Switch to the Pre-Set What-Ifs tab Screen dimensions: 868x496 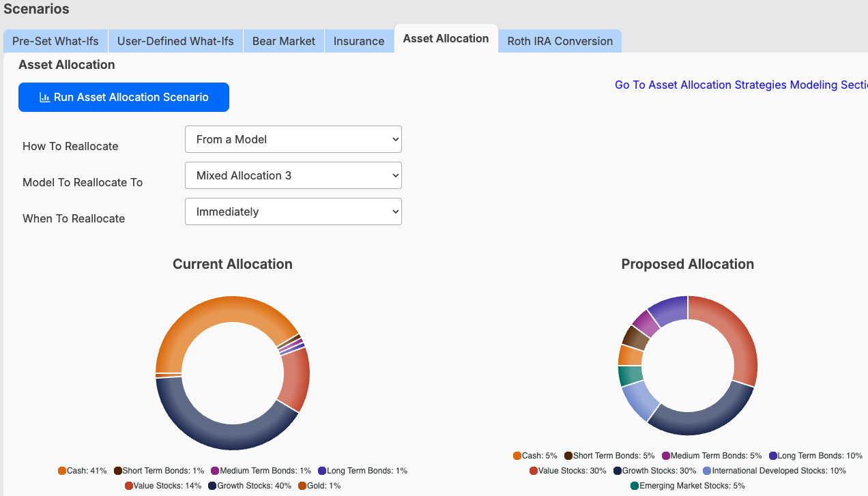(55, 41)
